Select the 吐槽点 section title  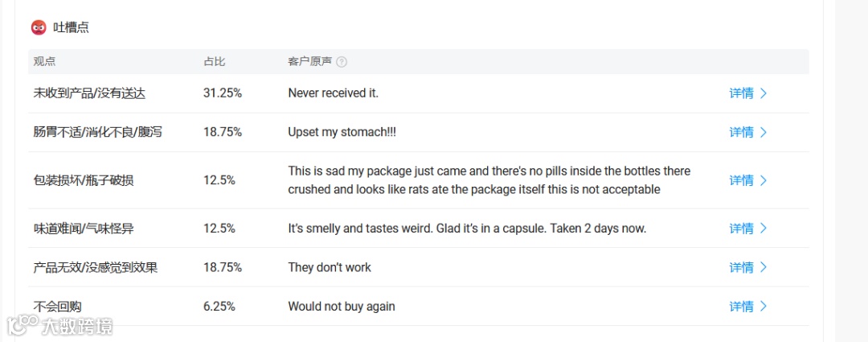click(71, 27)
